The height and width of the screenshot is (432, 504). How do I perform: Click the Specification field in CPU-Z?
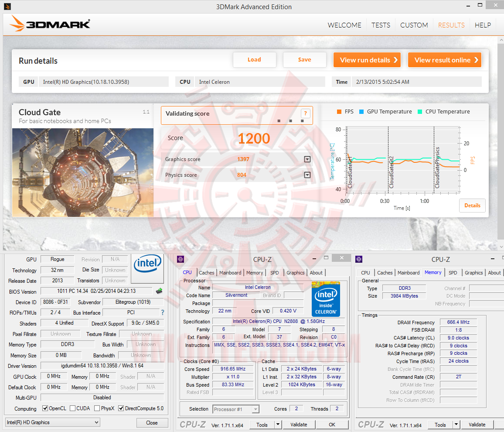(x=279, y=321)
